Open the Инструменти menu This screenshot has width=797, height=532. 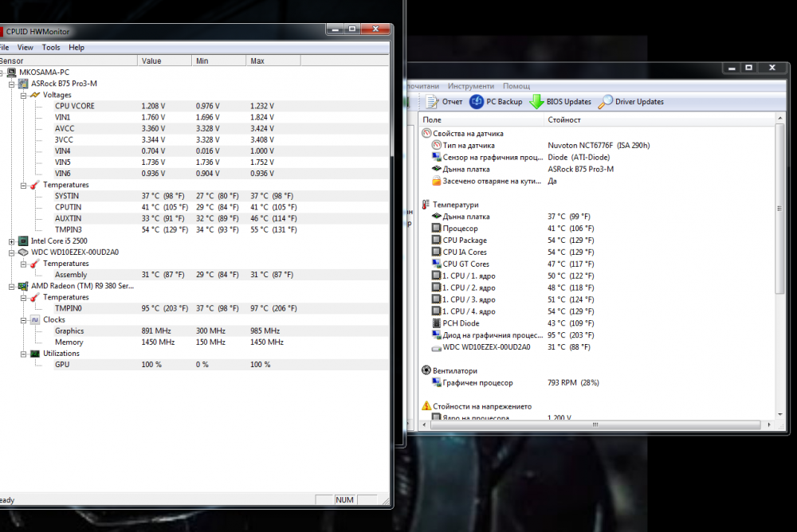pyautogui.click(x=471, y=86)
